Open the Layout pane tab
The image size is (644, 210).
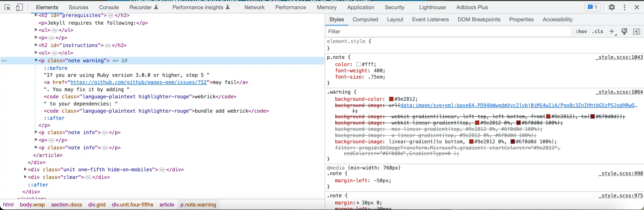coord(395,19)
